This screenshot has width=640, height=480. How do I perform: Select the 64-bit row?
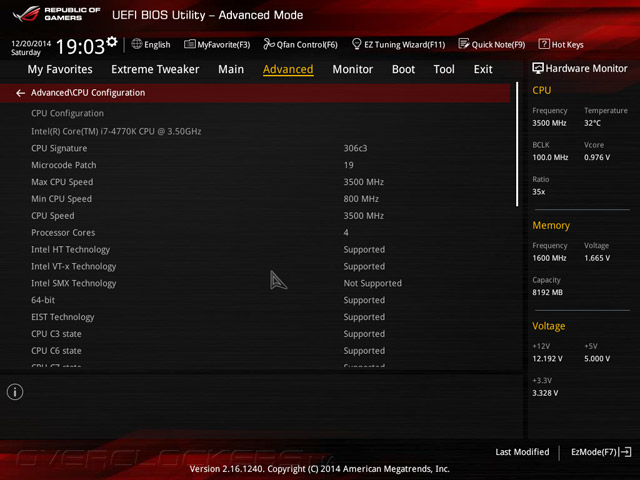(x=255, y=300)
